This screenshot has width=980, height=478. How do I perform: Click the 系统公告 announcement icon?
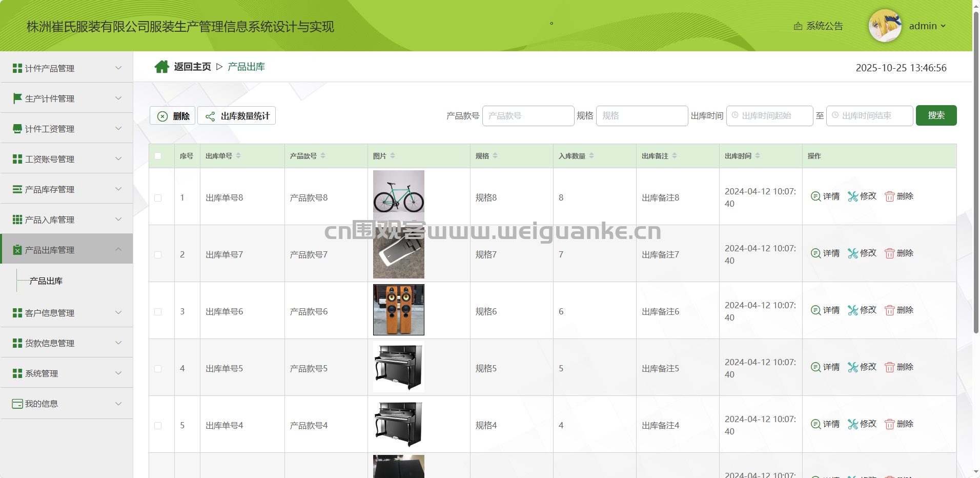pyautogui.click(x=798, y=26)
